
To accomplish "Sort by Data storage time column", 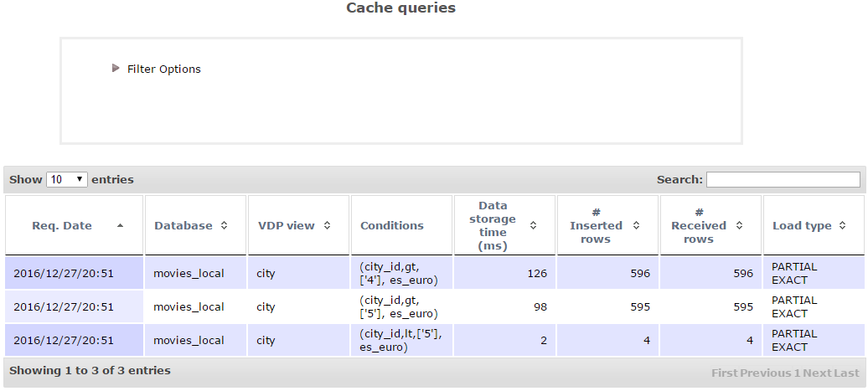I will point(505,225).
